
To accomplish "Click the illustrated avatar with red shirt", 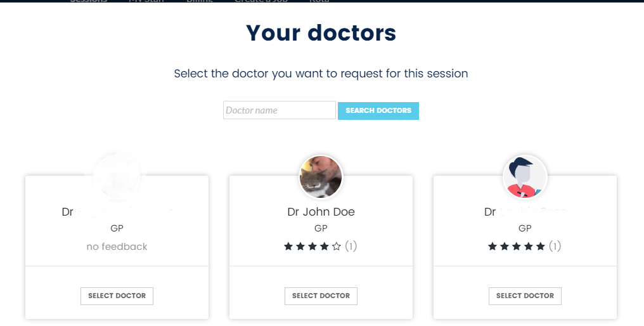I will [525, 177].
